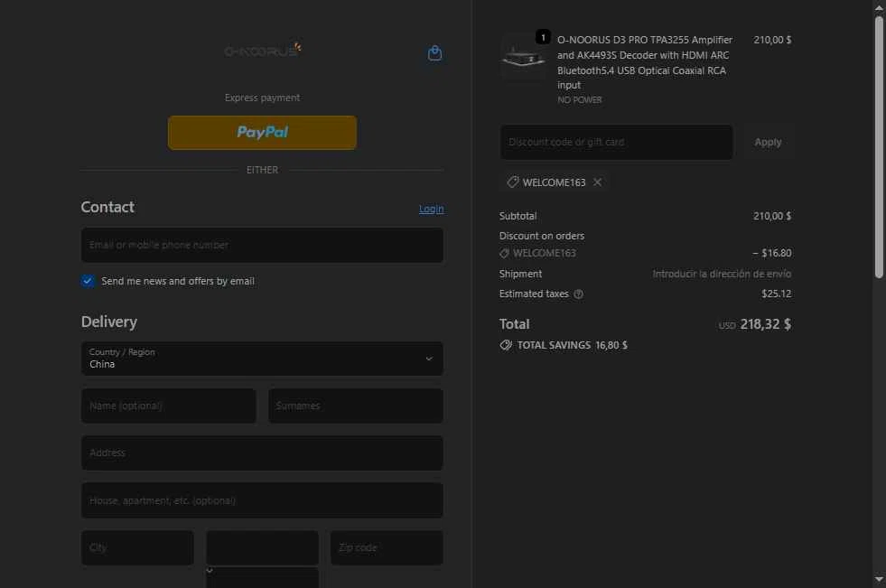
Task: Click the product title O-NOORUS D3 PRO
Action: (645, 62)
